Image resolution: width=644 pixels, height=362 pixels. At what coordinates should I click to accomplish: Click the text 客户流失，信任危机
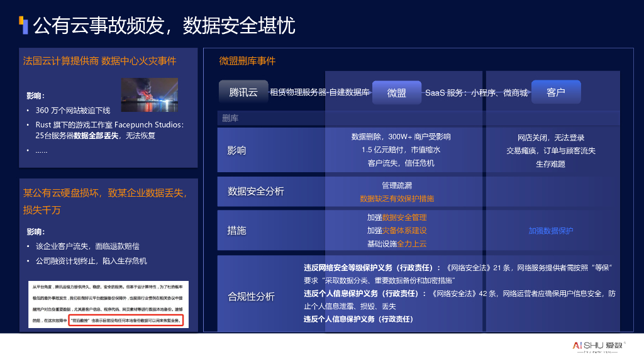click(x=401, y=163)
